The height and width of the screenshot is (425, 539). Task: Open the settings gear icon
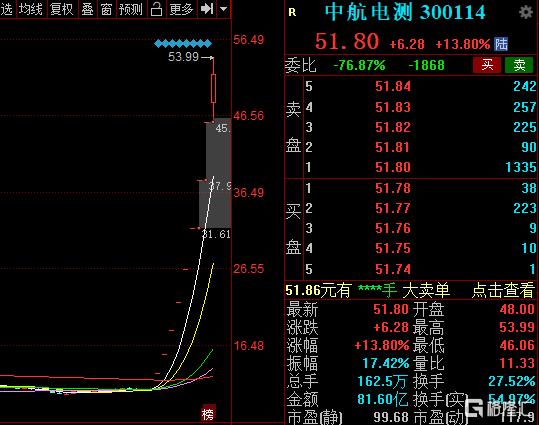(525, 12)
